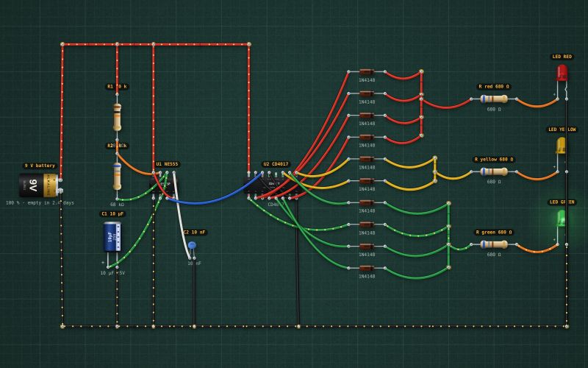Select the white wire leading to C2
The width and height of the screenshot is (588, 368).
click(179, 219)
